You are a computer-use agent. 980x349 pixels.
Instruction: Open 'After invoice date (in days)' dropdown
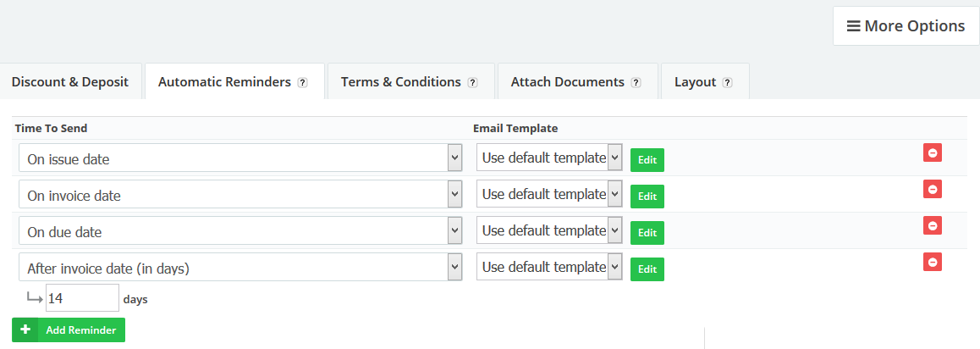tap(239, 268)
